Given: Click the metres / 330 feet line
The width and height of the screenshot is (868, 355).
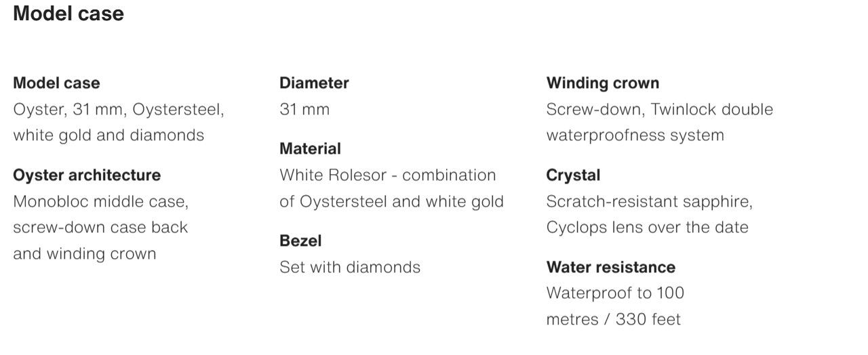Looking at the screenshot, I should coord(613,319).
